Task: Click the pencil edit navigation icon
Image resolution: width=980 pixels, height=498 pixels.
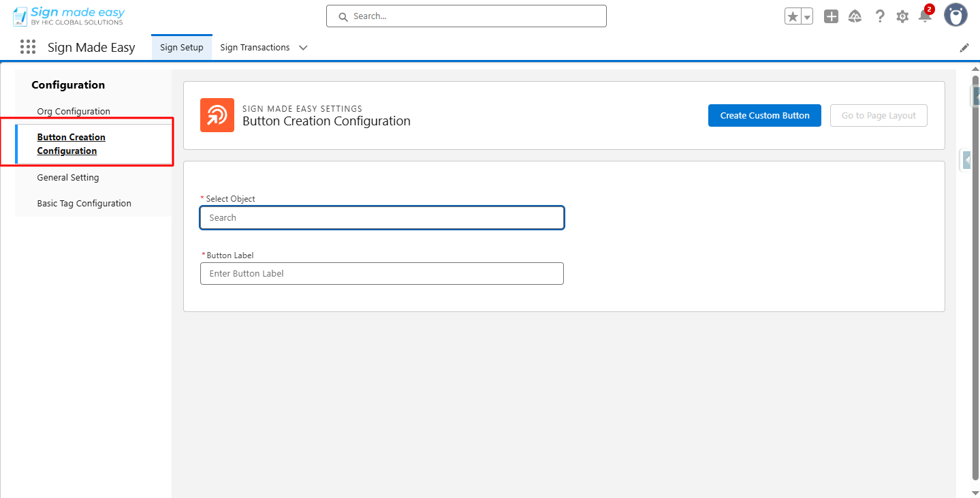Action: click(964, 48)
